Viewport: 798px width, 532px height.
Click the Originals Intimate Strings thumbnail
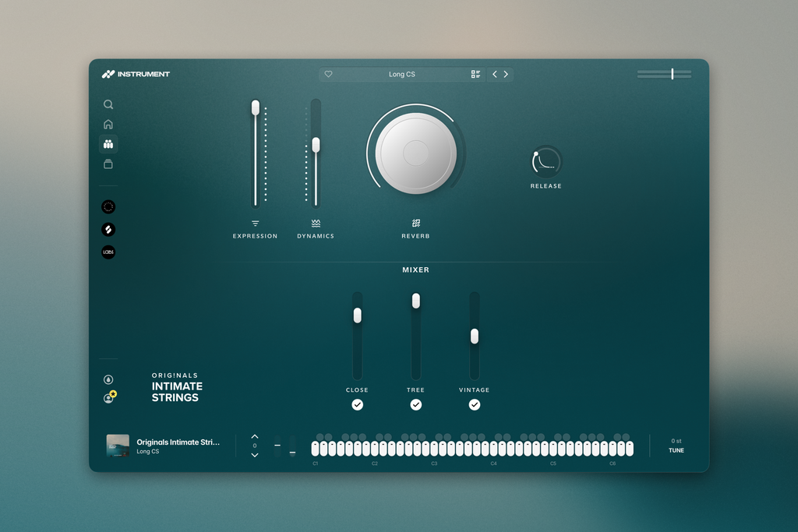[118, 446]
